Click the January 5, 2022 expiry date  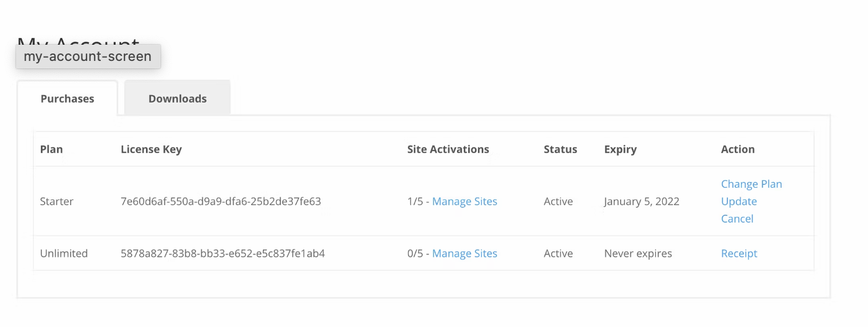[x=641, y=201]
